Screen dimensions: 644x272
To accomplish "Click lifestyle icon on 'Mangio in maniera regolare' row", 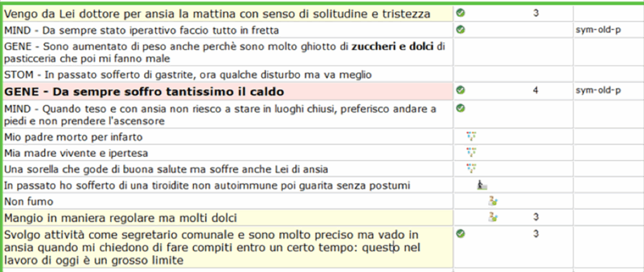I will 493,217.
